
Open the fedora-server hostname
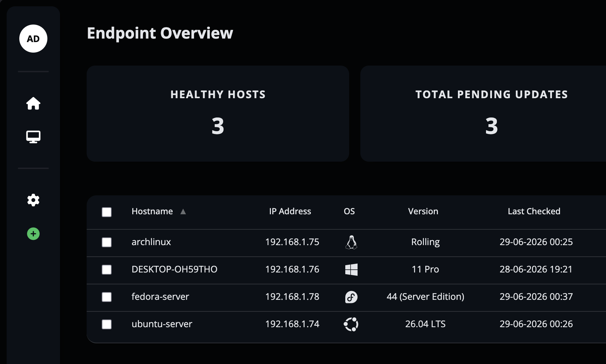pyautogui.click(x=160, y=297)
